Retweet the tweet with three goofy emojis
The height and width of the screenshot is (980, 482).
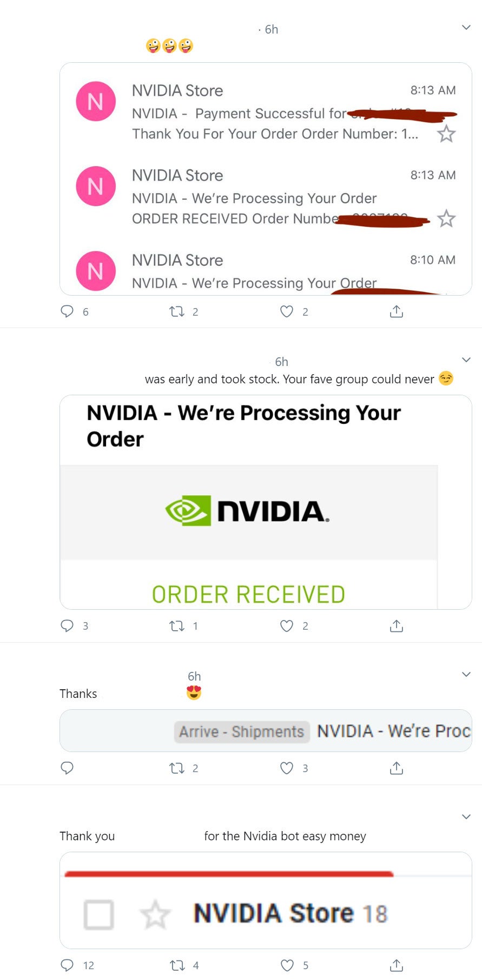pyautogui.click(x=177, y=311)
